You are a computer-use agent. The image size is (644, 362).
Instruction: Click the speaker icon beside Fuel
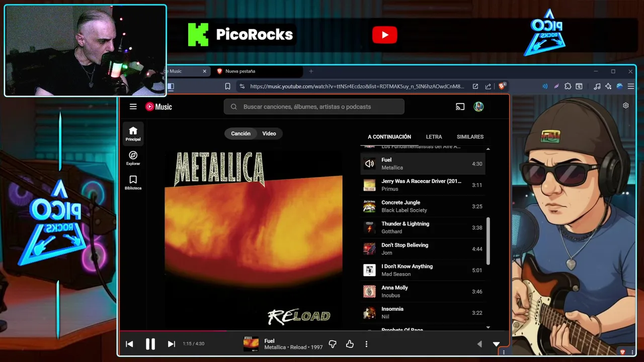(369, 163)
